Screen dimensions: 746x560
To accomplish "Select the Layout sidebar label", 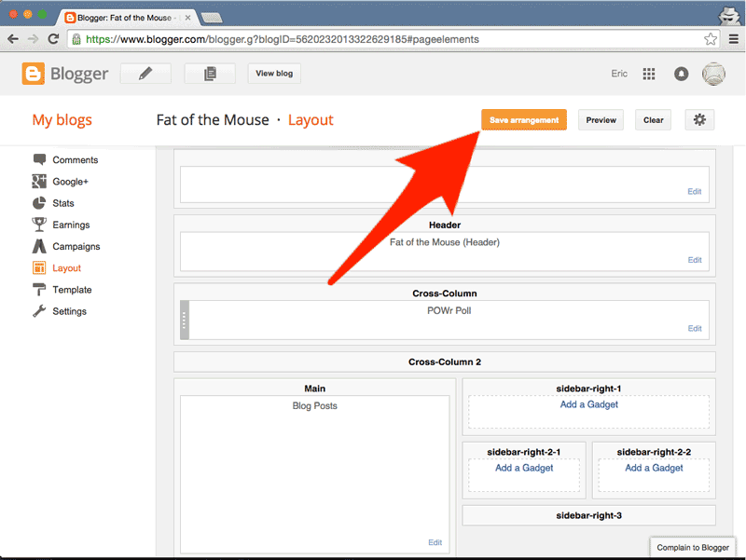I will point(66,268).
